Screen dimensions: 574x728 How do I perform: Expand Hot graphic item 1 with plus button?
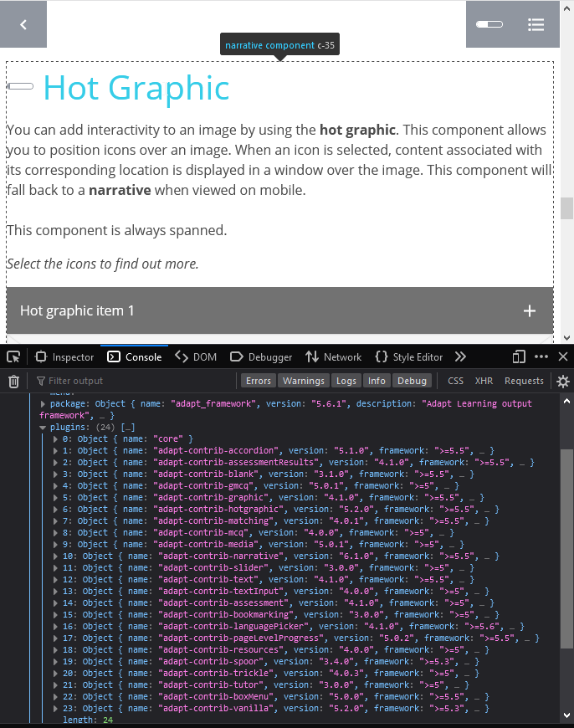click(x=529, y=310)
